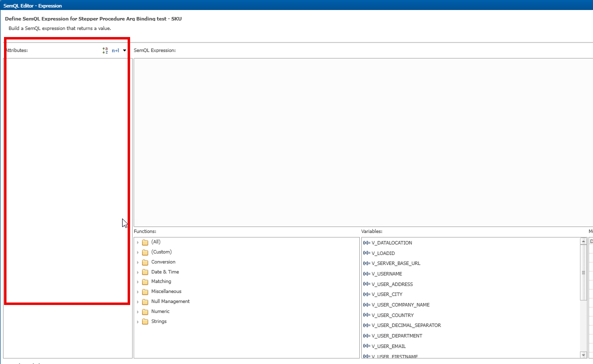Select the V_USER_COUNTRY variable text
This screenshot has width=593, height=364.
point(392,315)
